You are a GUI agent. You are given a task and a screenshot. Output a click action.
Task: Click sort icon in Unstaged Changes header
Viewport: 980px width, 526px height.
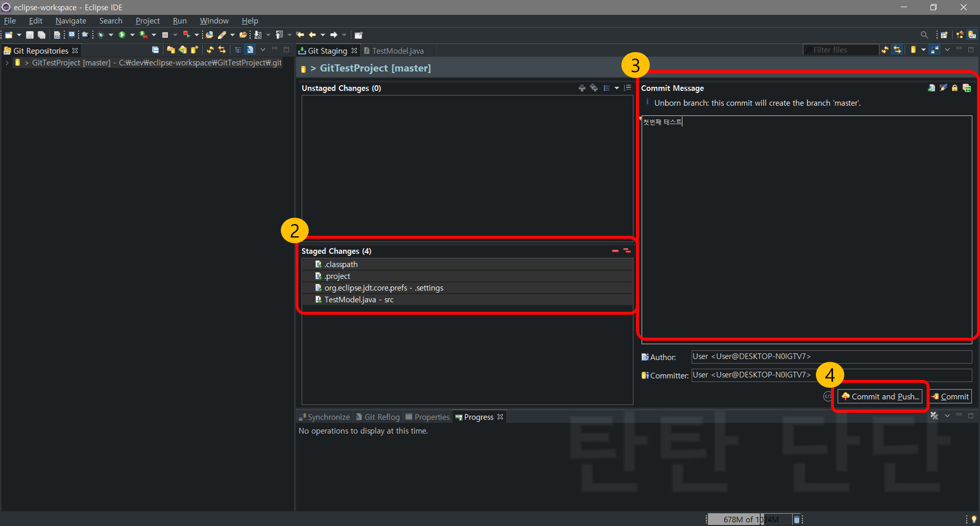coord(628,88)
